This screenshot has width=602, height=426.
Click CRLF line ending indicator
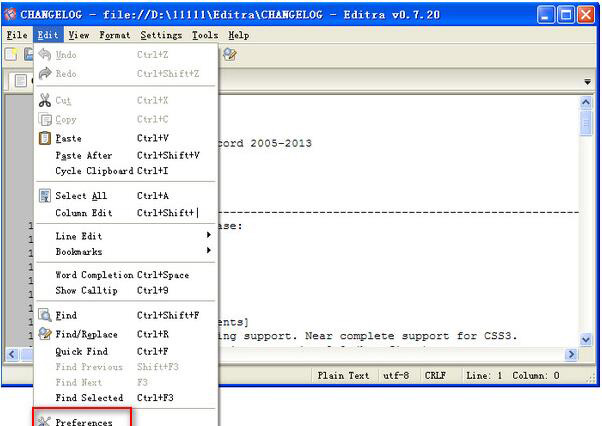tap(435, 376)
